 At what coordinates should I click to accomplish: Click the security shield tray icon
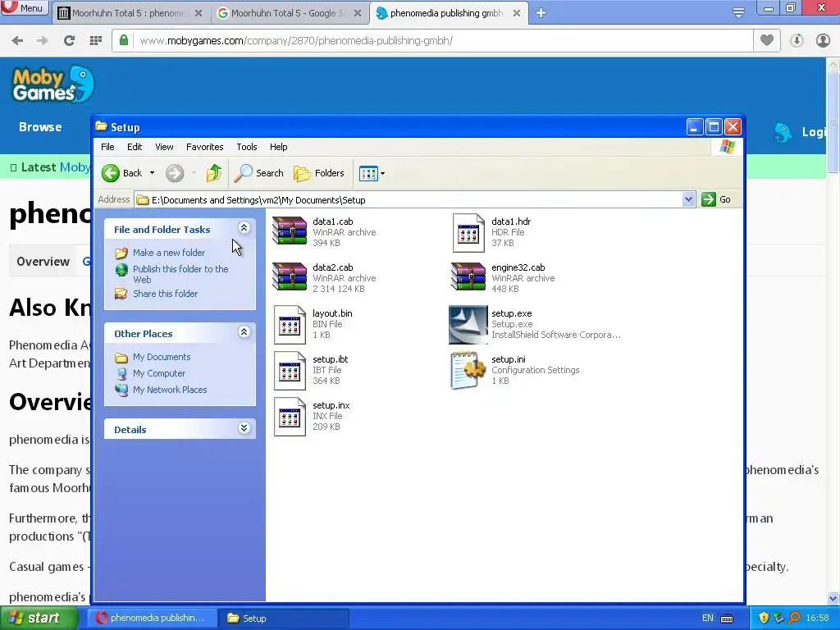764,618
